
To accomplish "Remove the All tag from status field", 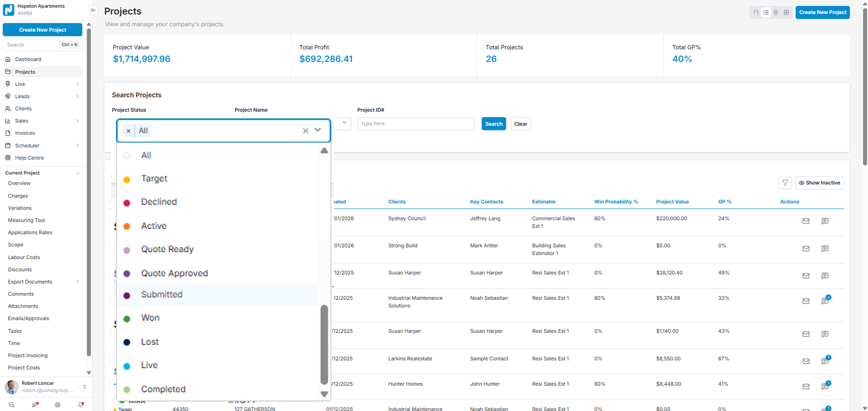I will (128, 131).
